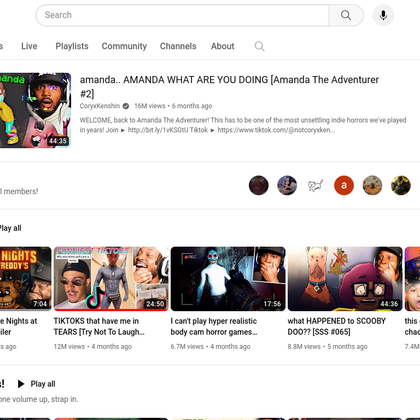The height and width of the screenshot is (420, 420).
Task: Open 'what HAPPENED to SCOOBY DOO??' title
Action: pyautogui.click(x=337, y=326)
